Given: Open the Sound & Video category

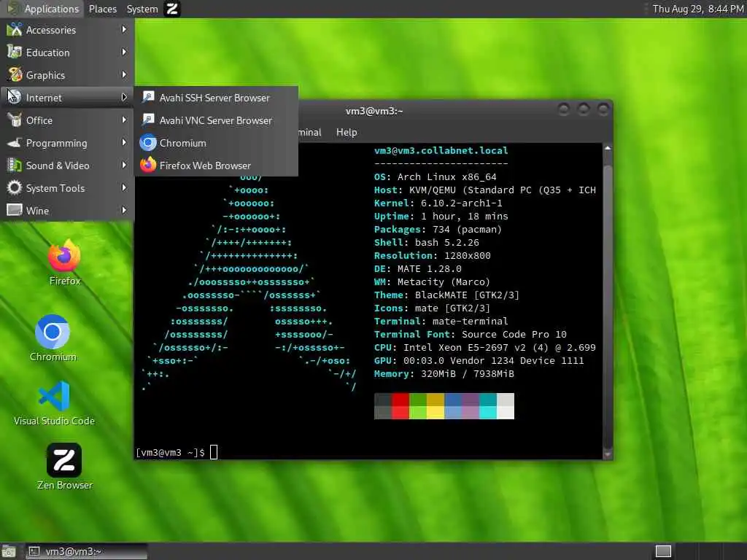Looking at the screenshot, I should pyautogui.click(x=67, y=166).
